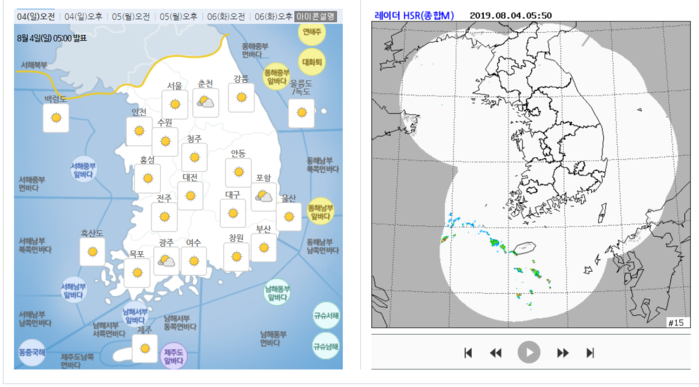
Task: Skip to the first radar frame
Action: tap(468, 353)
